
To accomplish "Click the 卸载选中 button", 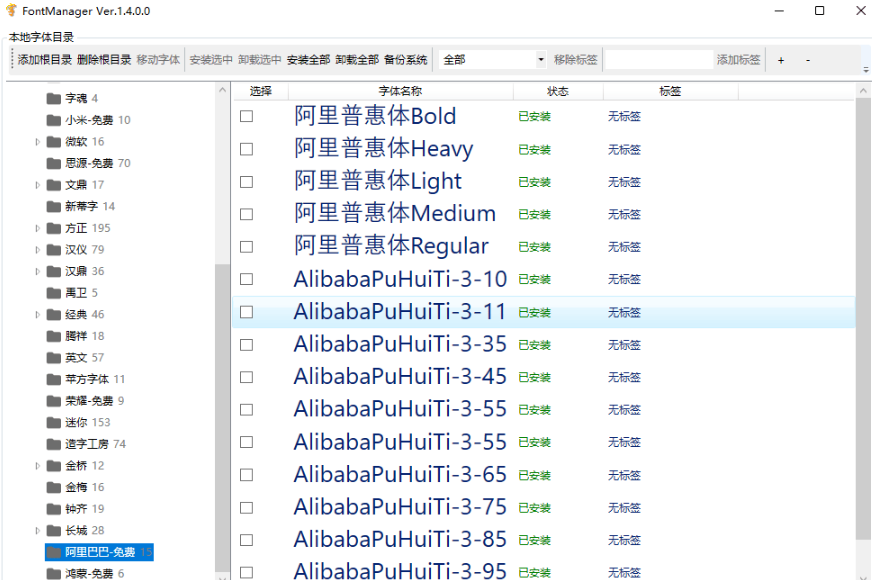I will tap(260, 60).
